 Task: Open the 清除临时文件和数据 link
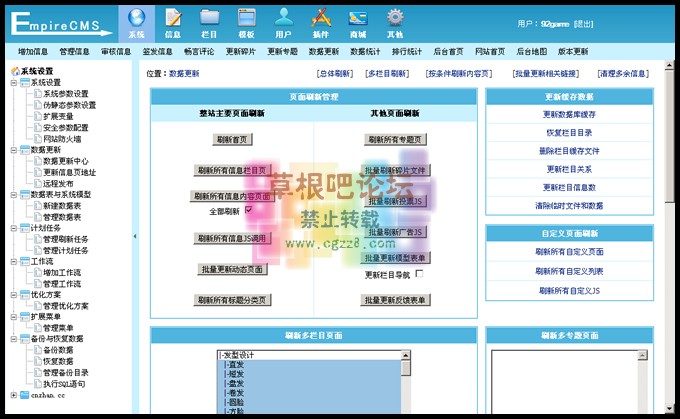point(569,206)
